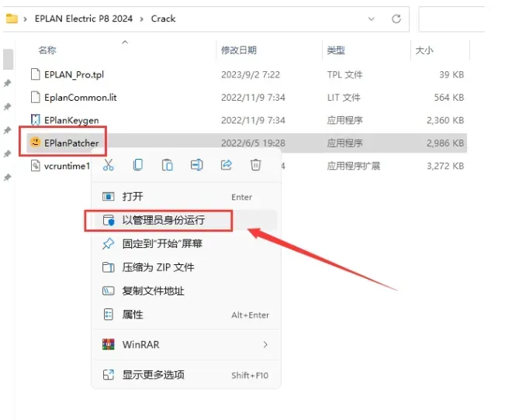Click the Rename icon in context menu
The width and height of the screenshot is (505, 420).
[196, 165]
